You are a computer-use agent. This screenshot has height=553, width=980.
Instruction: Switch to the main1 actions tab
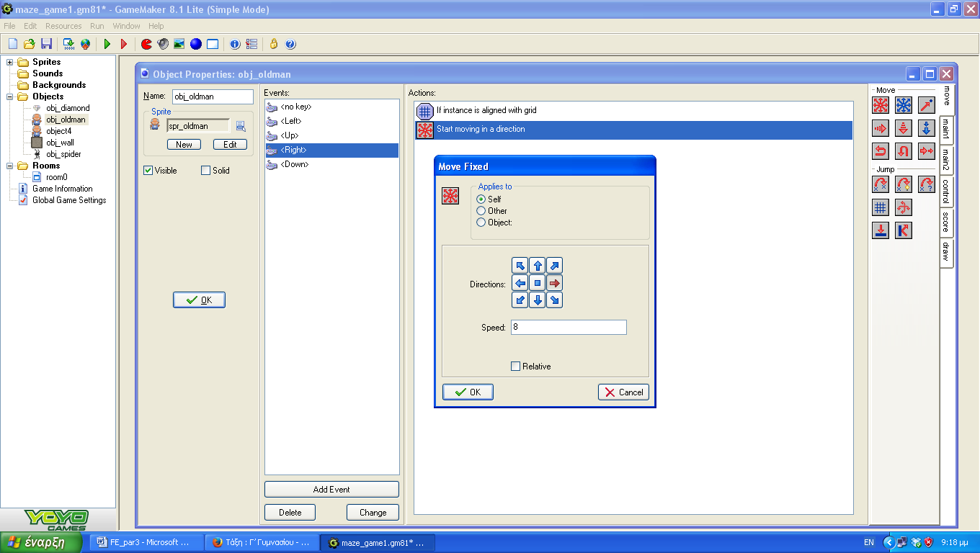click(946, 130)
